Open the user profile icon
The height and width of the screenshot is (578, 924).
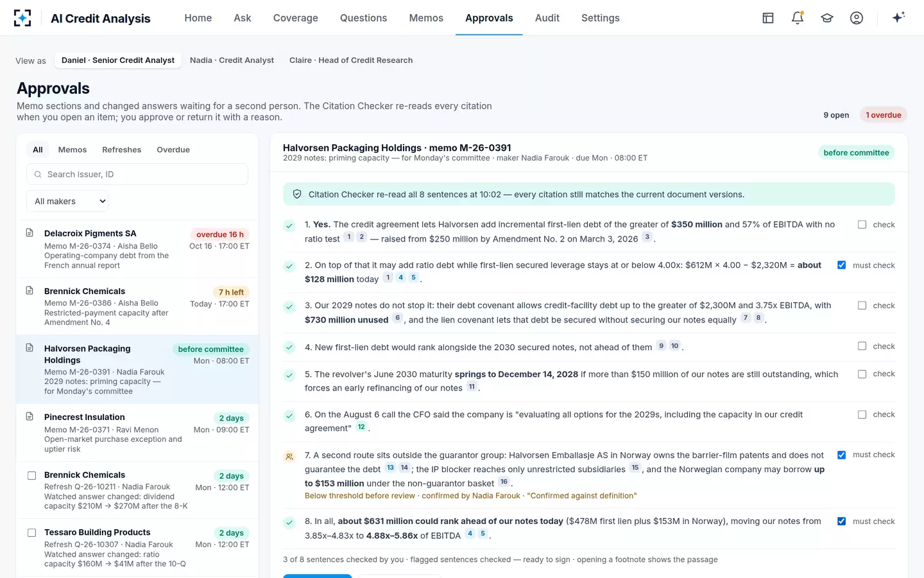pyautogui.click(x=857, y=18)
